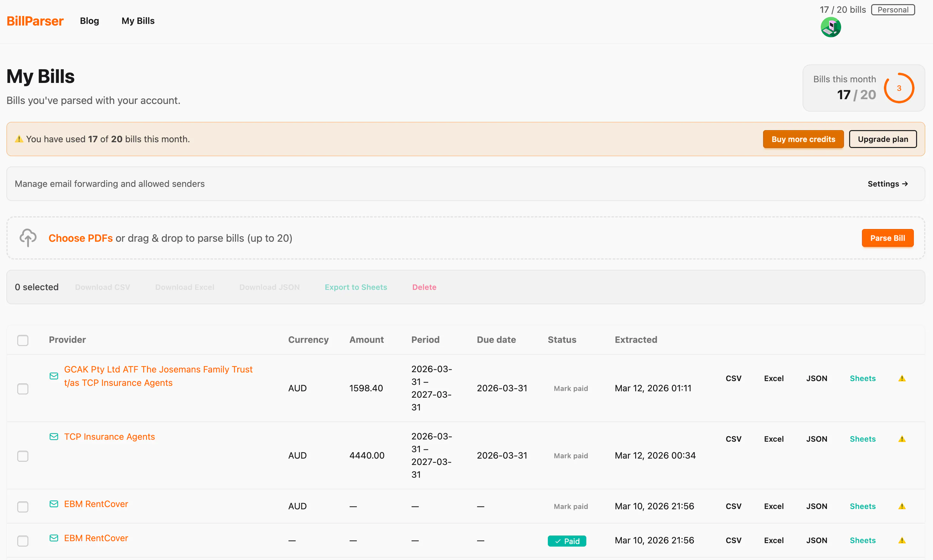Select the unpaid EBM RentCover checkbox
The width and height of the screenshot is (933, 560).
(23, 506)
